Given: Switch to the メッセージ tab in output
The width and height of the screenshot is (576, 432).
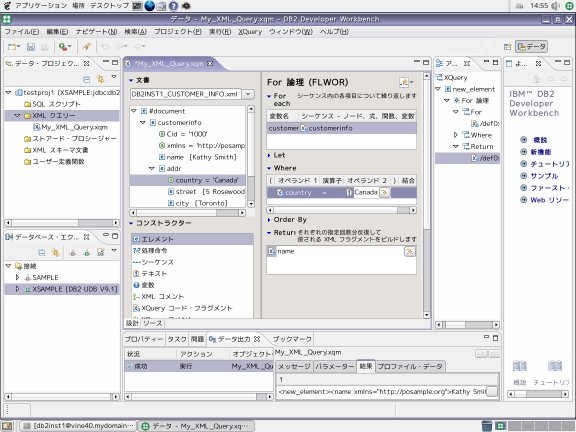Looking at the screenshot, I should 294,366.
